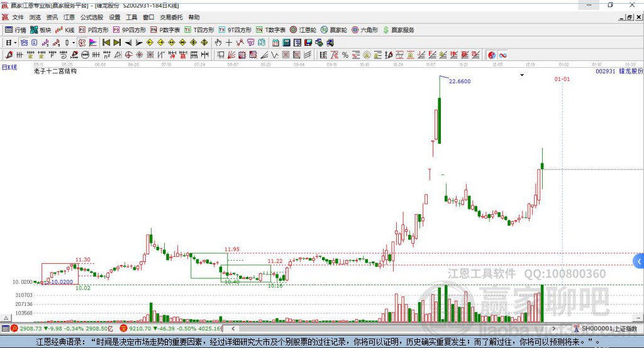Expand the small black triangle above chart

point(522,75)
